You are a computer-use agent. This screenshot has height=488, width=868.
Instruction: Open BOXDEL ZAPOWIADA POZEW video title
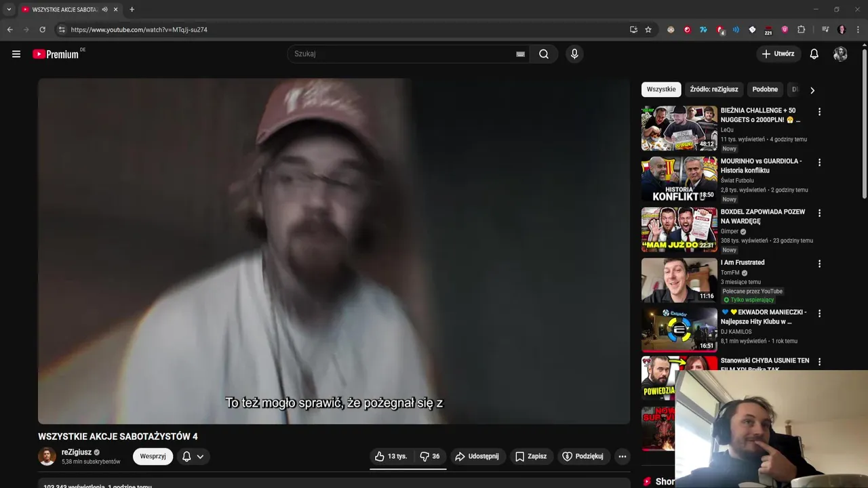coord(763,216)
